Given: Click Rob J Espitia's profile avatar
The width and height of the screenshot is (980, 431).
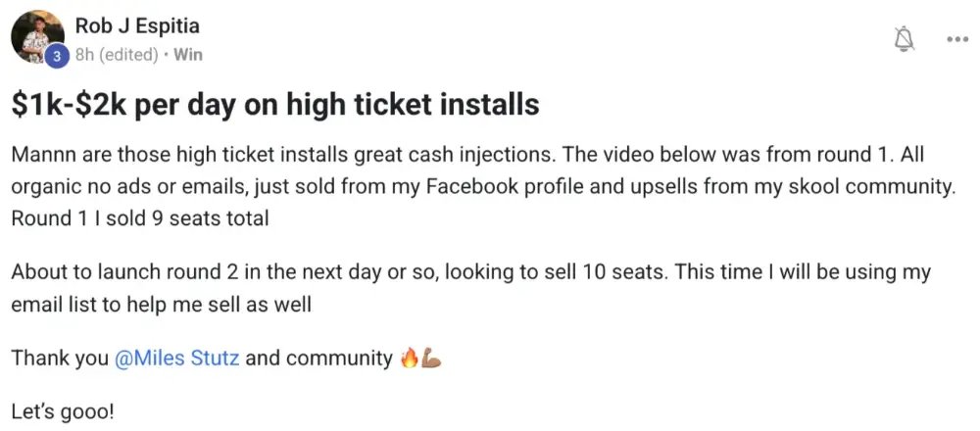Looking at the screenshot, I should coord(37,38).
